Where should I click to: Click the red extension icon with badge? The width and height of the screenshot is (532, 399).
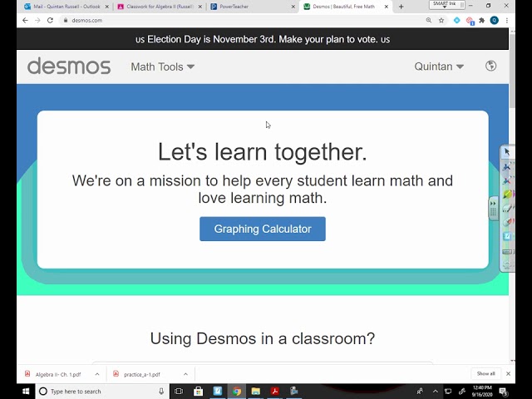[x=470, y=21]
